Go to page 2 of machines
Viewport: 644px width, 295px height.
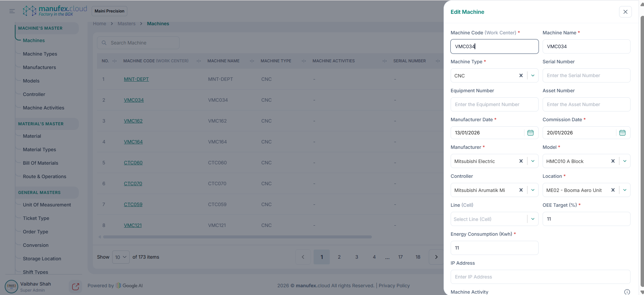(x=339, y=257)
